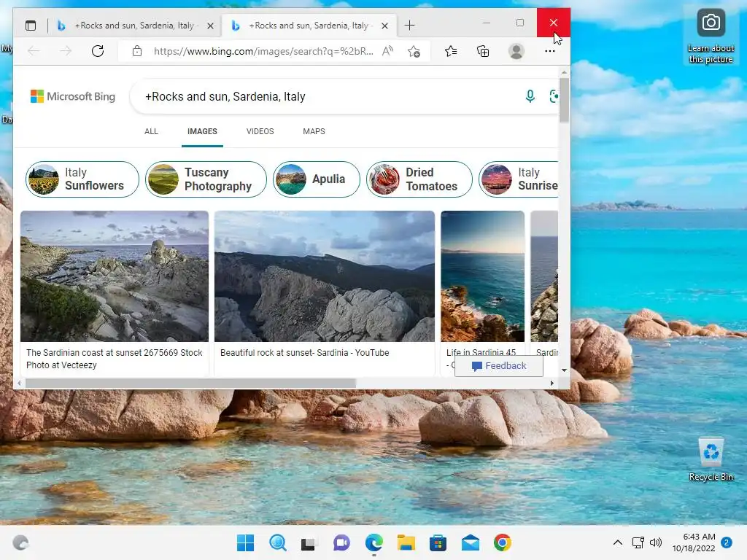
Task: Select Apulia suggestion chip
Action: click(317, 179)
